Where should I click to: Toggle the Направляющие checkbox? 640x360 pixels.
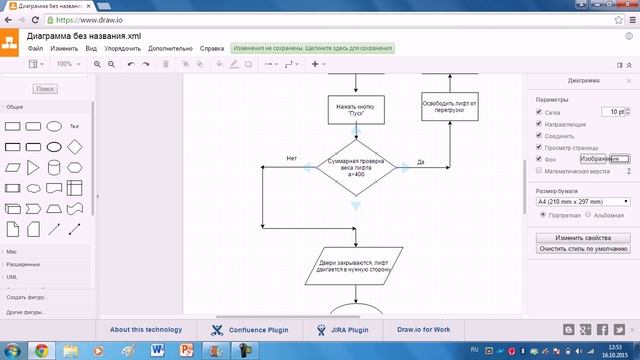coord(539,124)
